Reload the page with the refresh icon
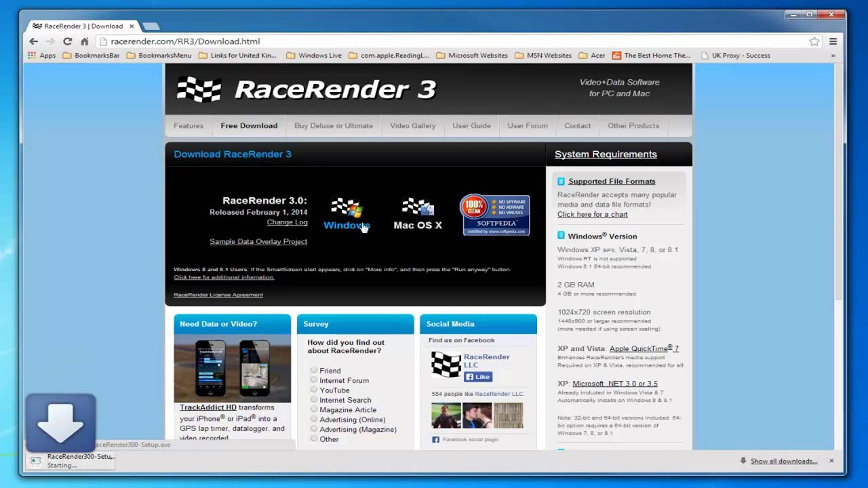This screenshot has width=868, height=488. tap(67, 41)
